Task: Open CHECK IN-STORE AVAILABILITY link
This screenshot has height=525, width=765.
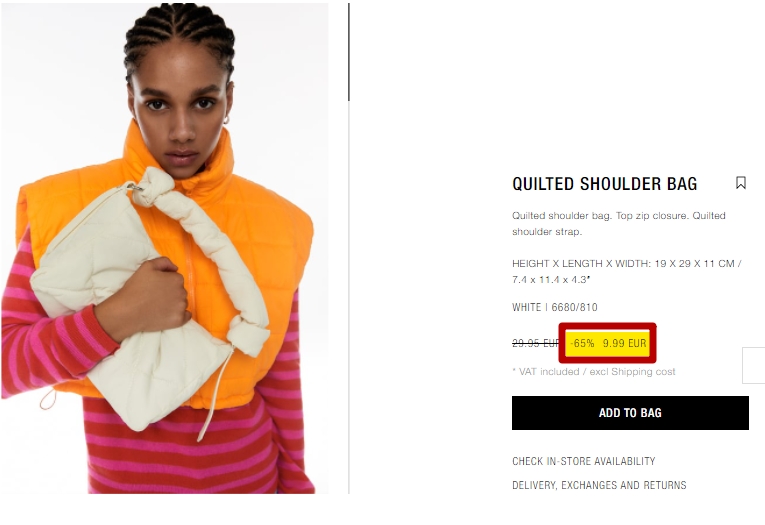Action: [584, 461]
